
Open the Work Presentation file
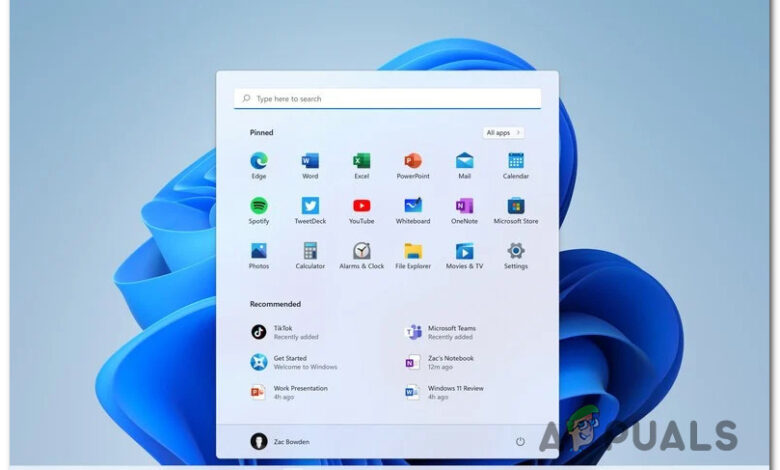(x=289, y=392)
